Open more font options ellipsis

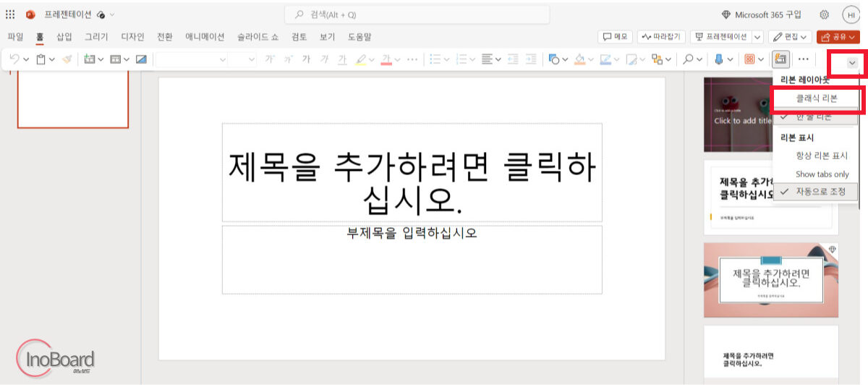[412, 59]
